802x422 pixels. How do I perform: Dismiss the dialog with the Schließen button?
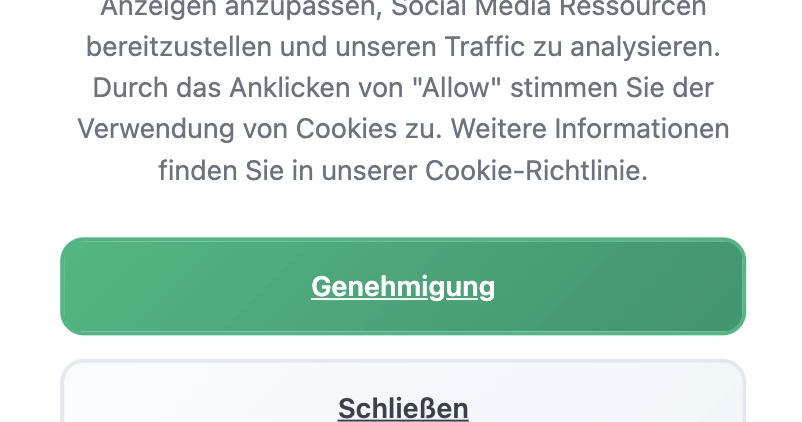point(403,392)
